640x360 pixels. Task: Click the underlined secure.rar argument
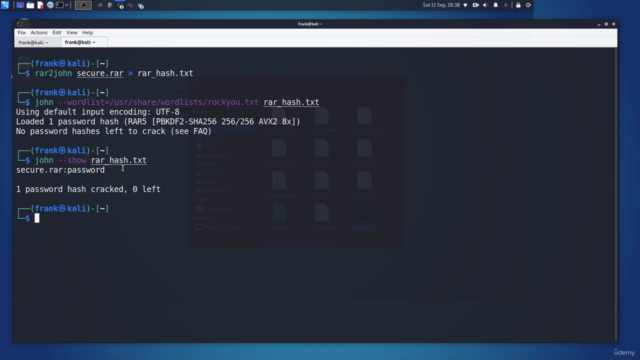point(100,73)
